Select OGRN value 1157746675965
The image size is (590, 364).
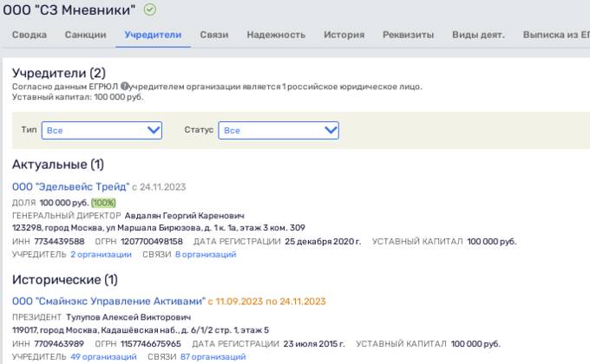point(150,343)
